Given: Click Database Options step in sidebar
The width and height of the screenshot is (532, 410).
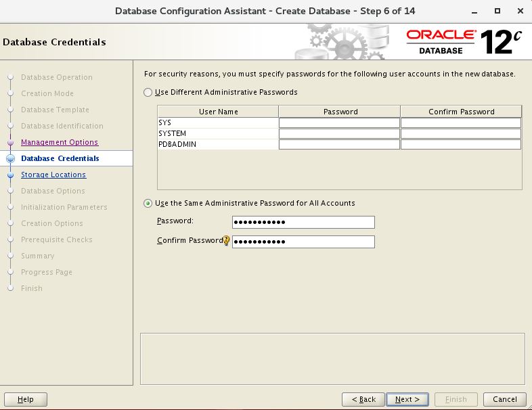Looking at the screenshot, I should 53,191.
